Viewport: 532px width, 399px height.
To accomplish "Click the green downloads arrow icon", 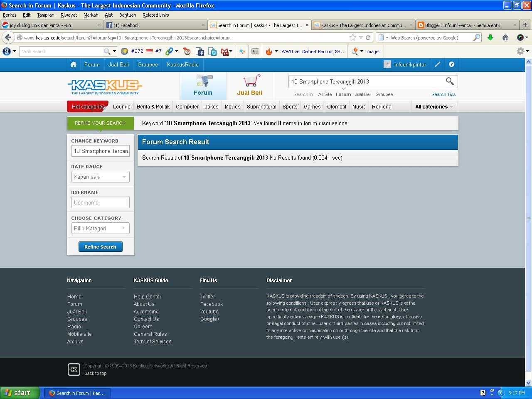I will pyautogui.click(x=490, y=37).
